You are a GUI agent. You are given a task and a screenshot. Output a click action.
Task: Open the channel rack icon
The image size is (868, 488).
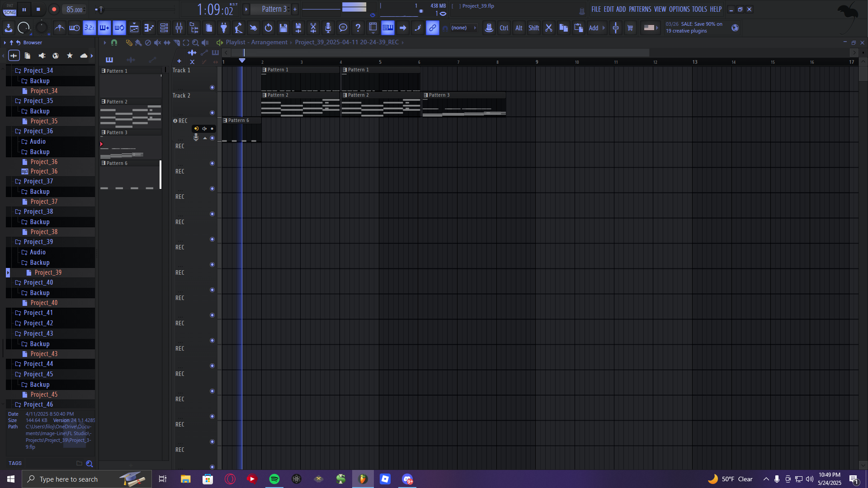tap(164, 28)
